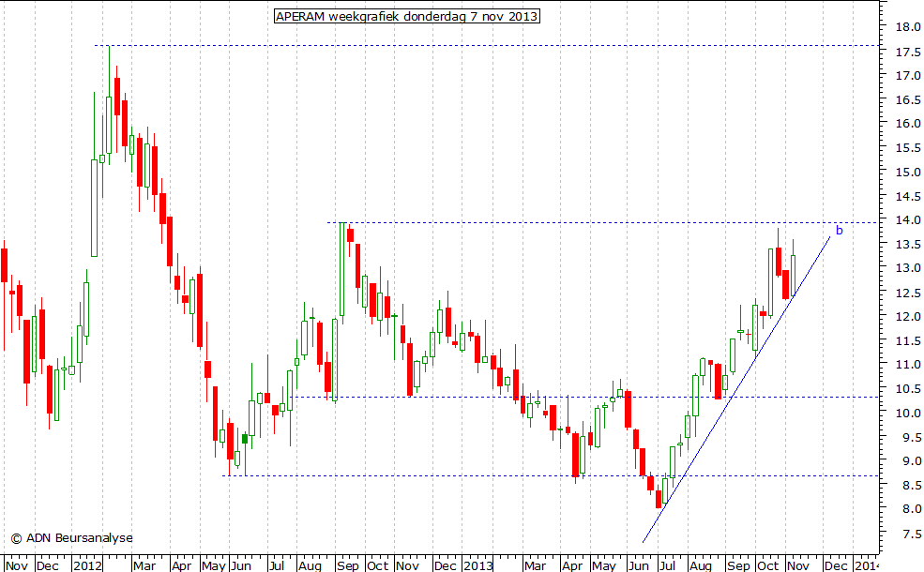
Task: Select the 18.0 price axis label
Action: click(908, 26)
